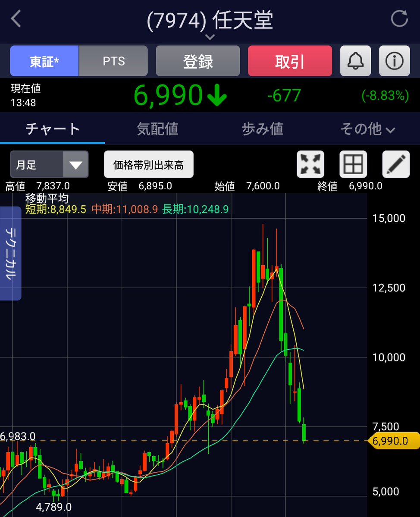Screen dimensions: 420x517
Task: Tap the 7,500 price axis label
Action: 386,426
